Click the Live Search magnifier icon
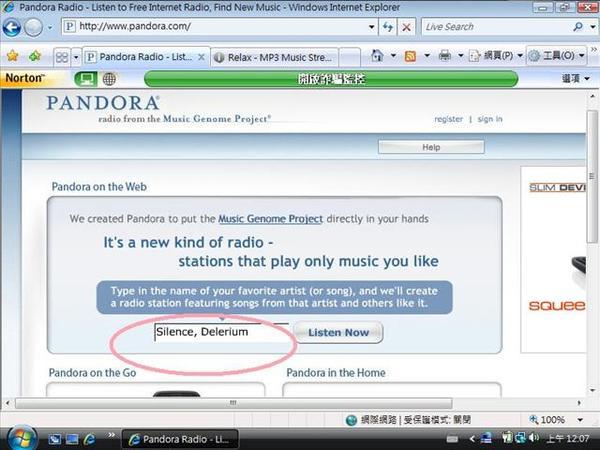This screenshot has width=600, height=450. click(578, 27)
